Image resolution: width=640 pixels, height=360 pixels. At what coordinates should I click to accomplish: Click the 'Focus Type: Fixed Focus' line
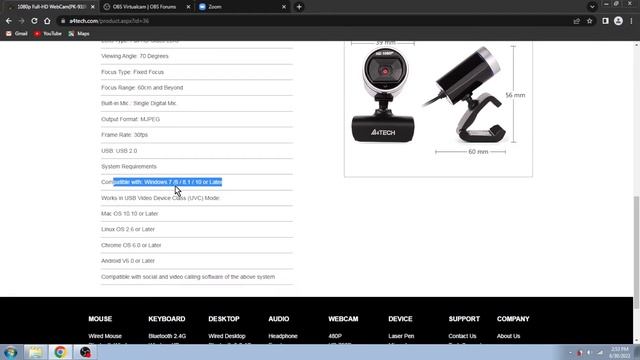[x=133, y=72]
